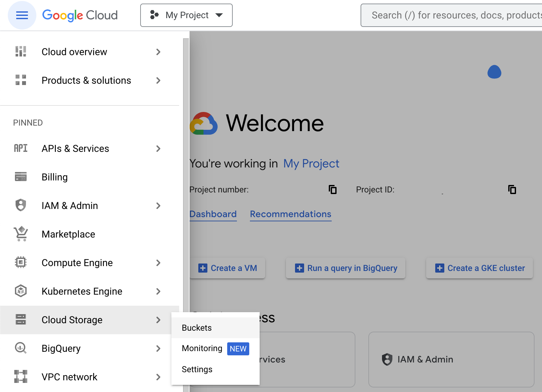Select the Marketplace shopping cart icon

tap(20, 234)
